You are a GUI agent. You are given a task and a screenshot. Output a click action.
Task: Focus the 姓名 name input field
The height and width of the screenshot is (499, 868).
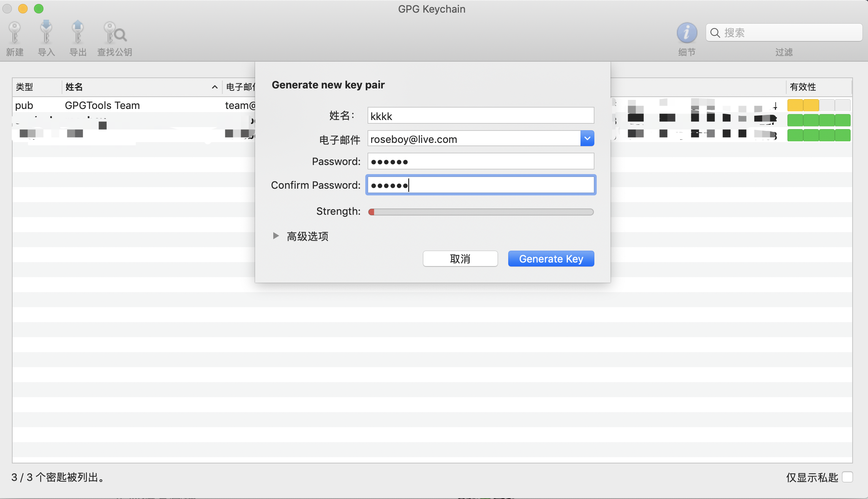tap(481, 116)
